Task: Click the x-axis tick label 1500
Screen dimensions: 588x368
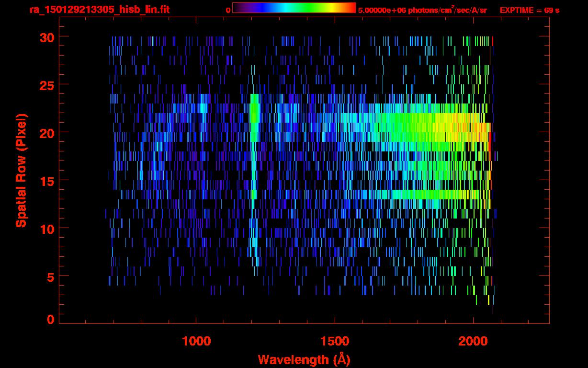Action: (335, 341)
